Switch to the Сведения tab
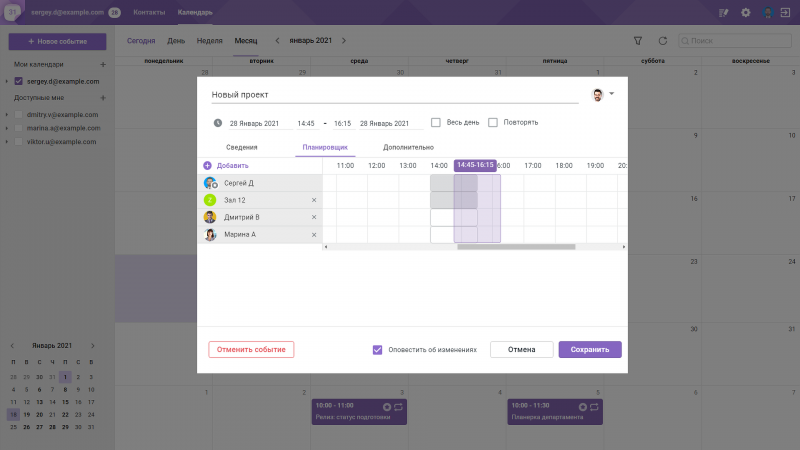This screenshot has height=450, width=800. click(241, 147)
